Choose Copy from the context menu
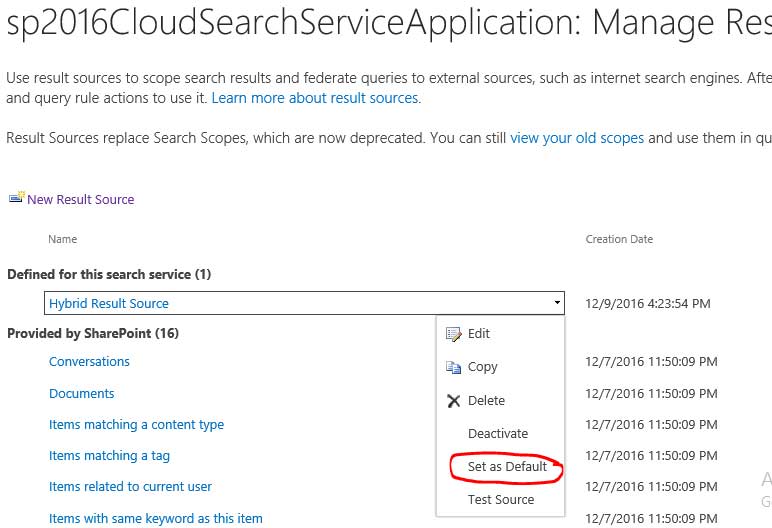Screen dimensions: 772x528 (482, 367)
